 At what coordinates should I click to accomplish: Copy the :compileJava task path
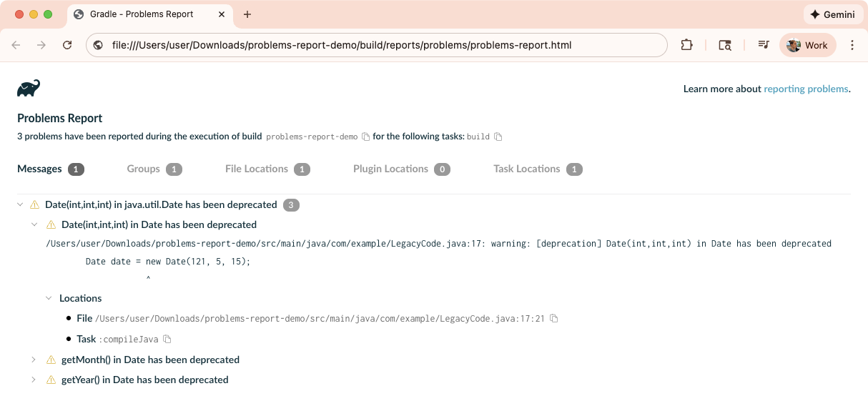point(167,340)
